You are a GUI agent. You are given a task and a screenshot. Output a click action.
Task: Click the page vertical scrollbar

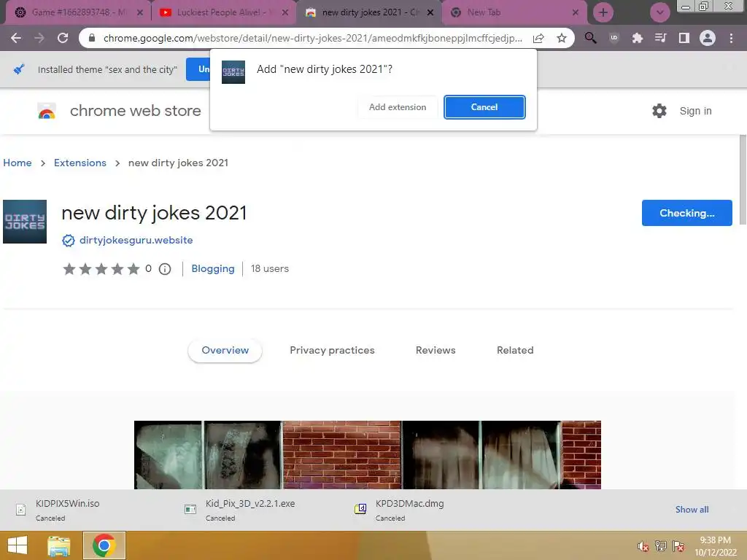coord(743,179)
